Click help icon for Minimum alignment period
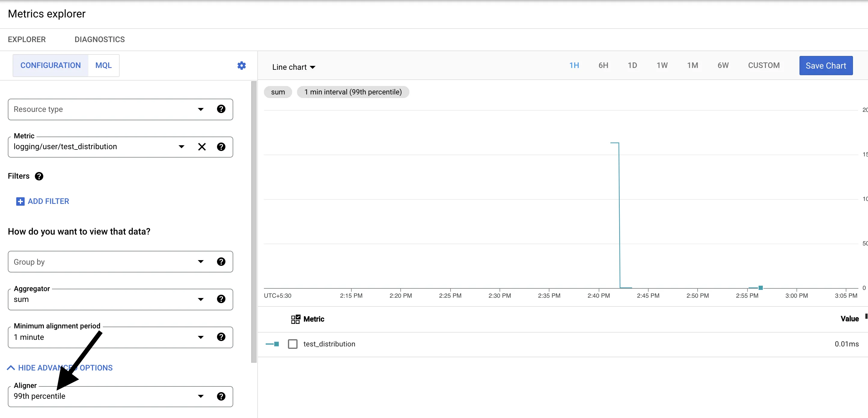 pos(221,337)
